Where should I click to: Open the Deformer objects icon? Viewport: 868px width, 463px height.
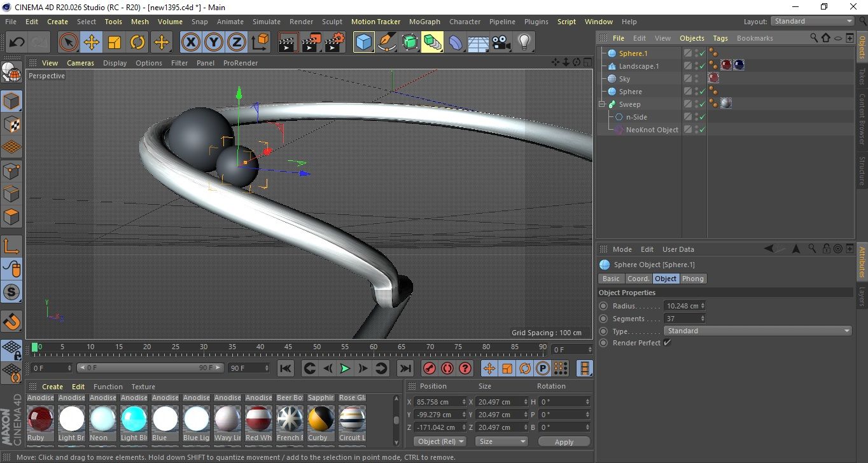pos(456,43)
